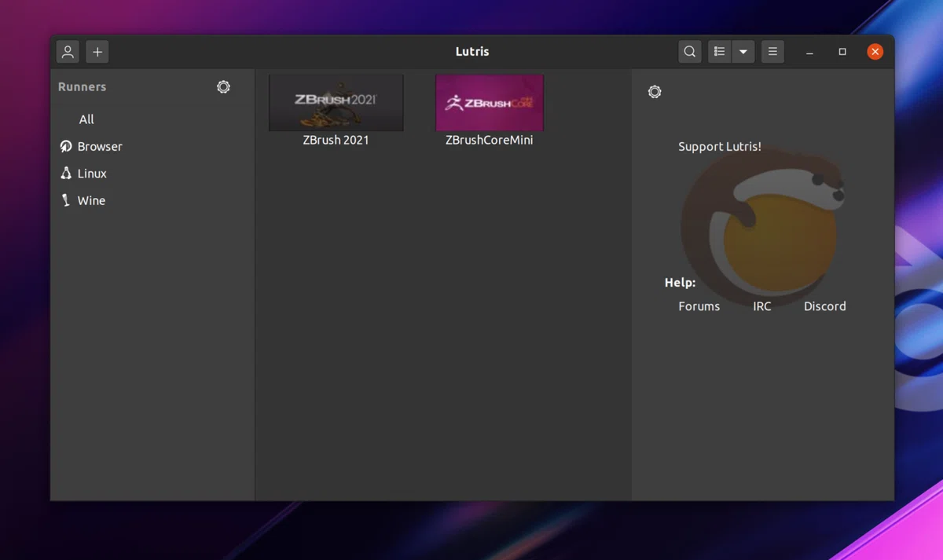Switch to list view icon
The width and height of the screenshot is (943, 560).
coord(719,52)
